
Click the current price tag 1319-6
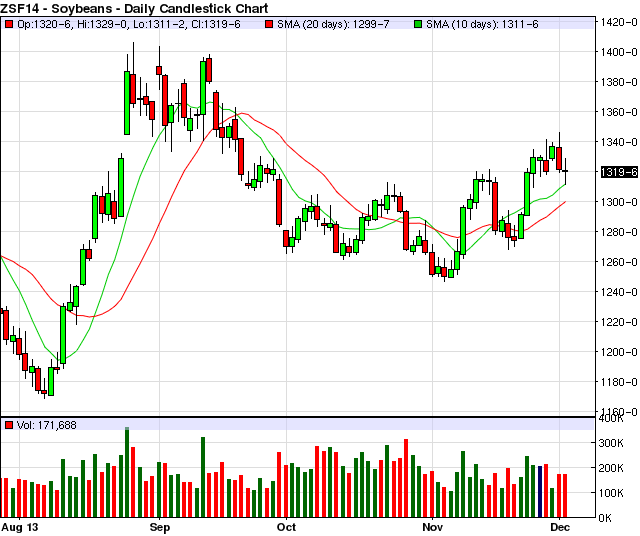tap(619, 172)
